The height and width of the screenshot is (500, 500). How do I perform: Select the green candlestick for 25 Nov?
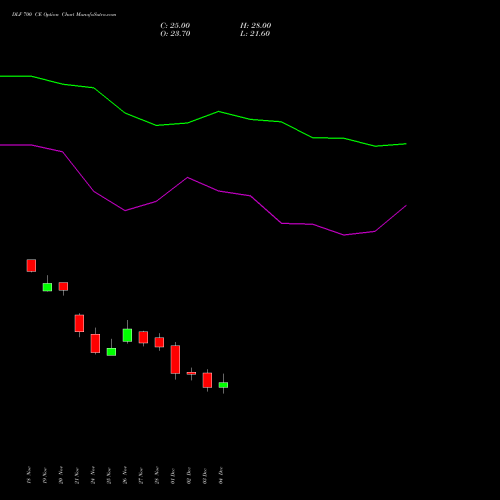[111, 352]
